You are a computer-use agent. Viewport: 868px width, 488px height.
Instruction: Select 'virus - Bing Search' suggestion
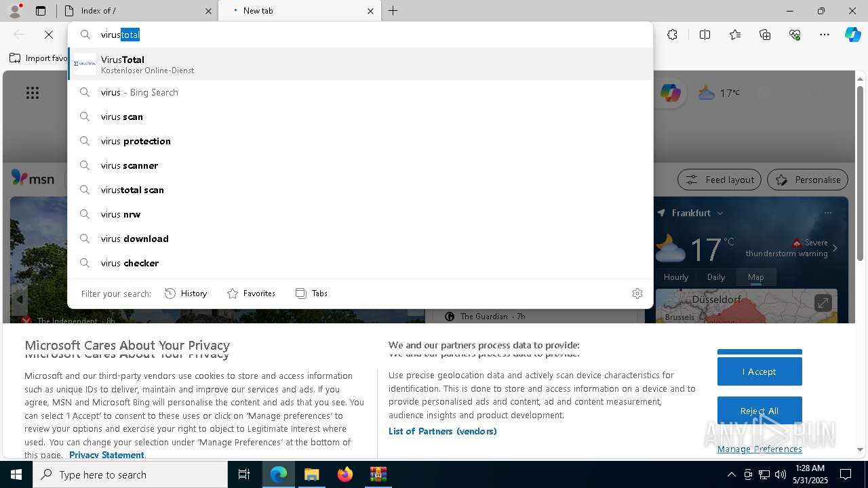point(360,92)
